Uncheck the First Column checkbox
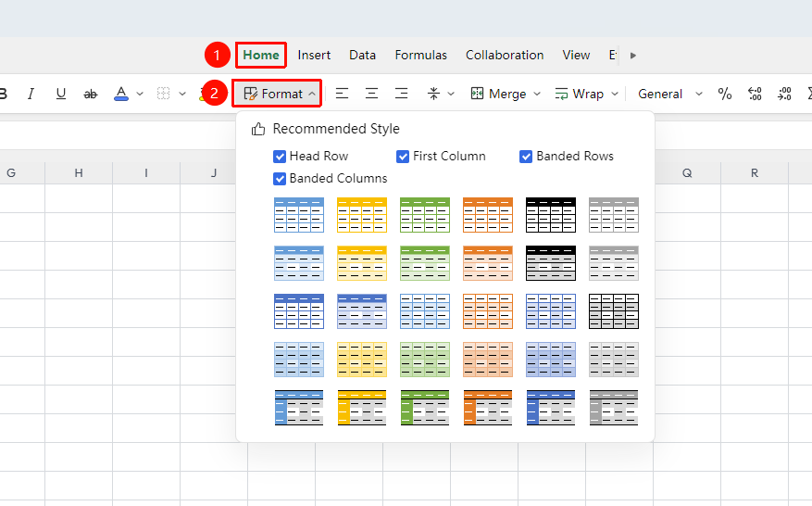The image size is (812, 506). (403, 157)
